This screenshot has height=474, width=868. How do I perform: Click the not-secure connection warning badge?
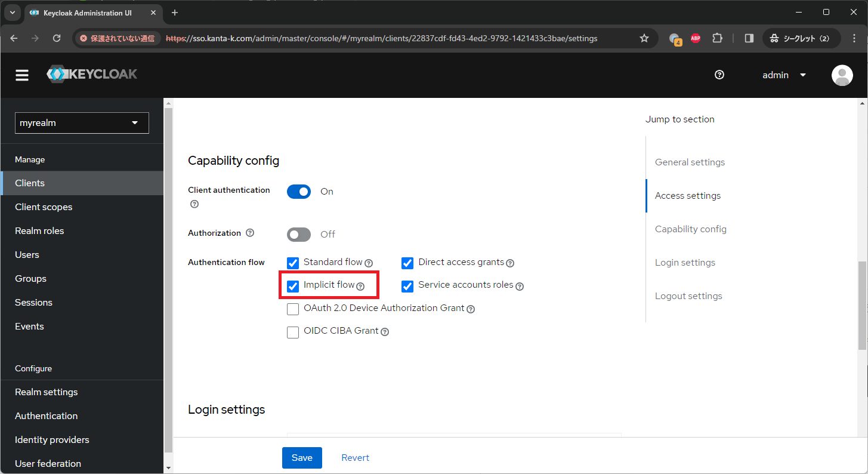[118, 38]
